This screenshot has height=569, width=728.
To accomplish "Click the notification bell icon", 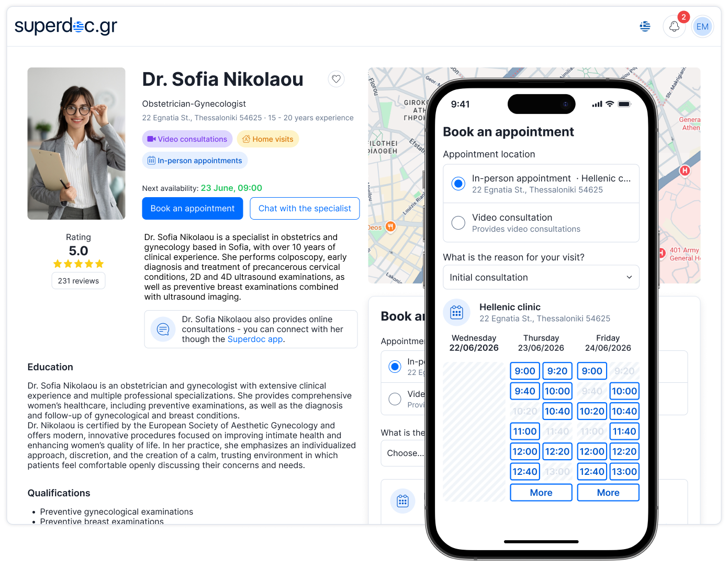I will (674, 27).
